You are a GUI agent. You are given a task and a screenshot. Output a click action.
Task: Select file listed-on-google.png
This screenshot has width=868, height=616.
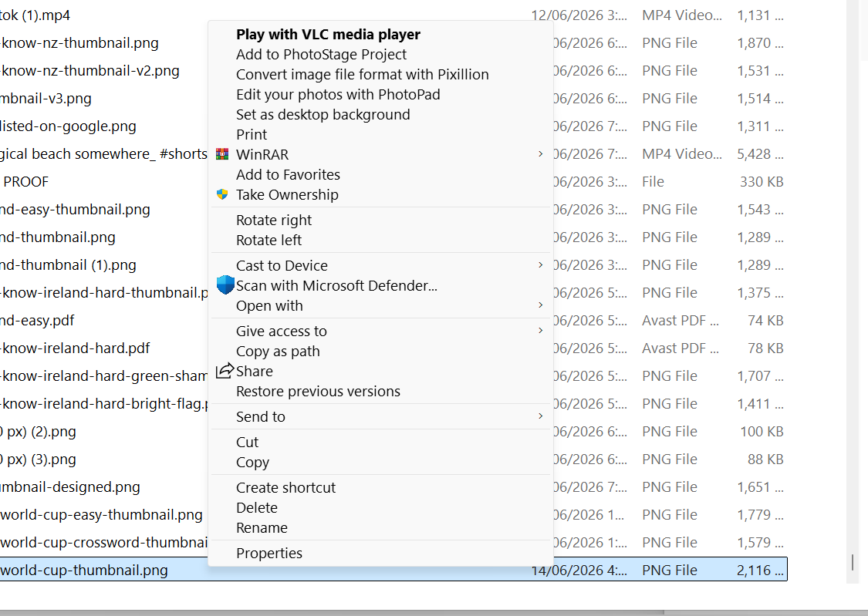[68, 126]
